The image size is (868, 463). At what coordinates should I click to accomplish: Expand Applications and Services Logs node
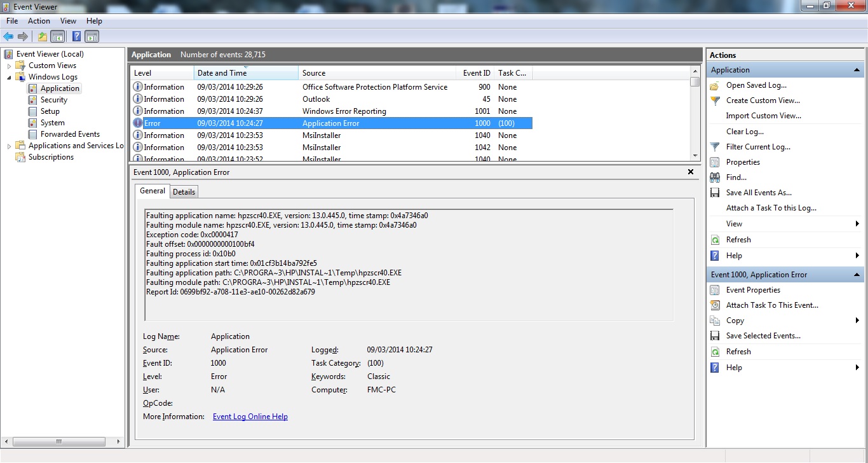tap(9, 146)
